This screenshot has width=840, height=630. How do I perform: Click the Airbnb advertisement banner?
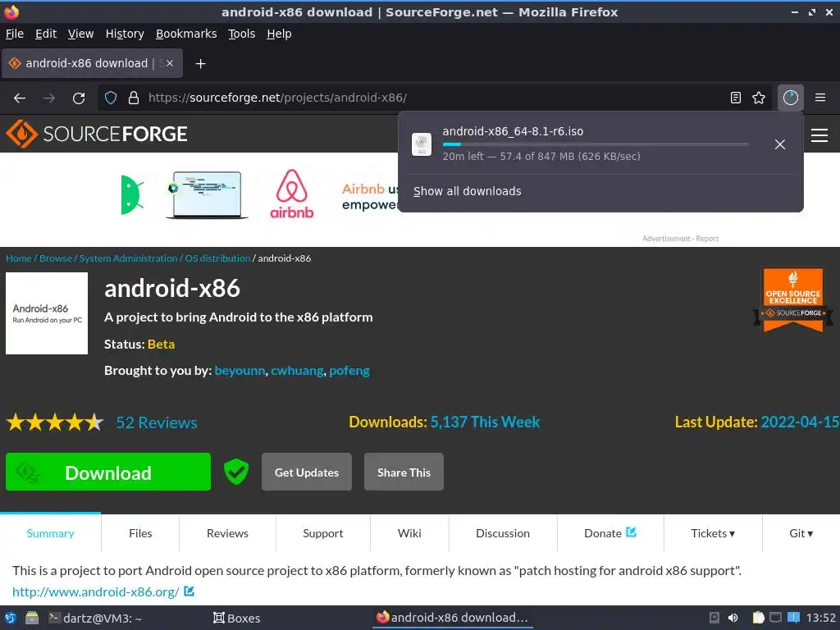260,195
